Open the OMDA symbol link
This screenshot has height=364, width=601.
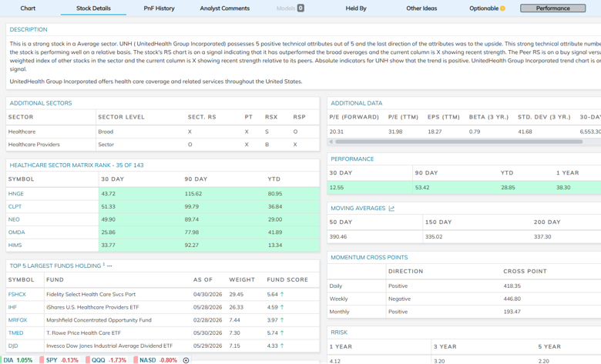(16, 232)
